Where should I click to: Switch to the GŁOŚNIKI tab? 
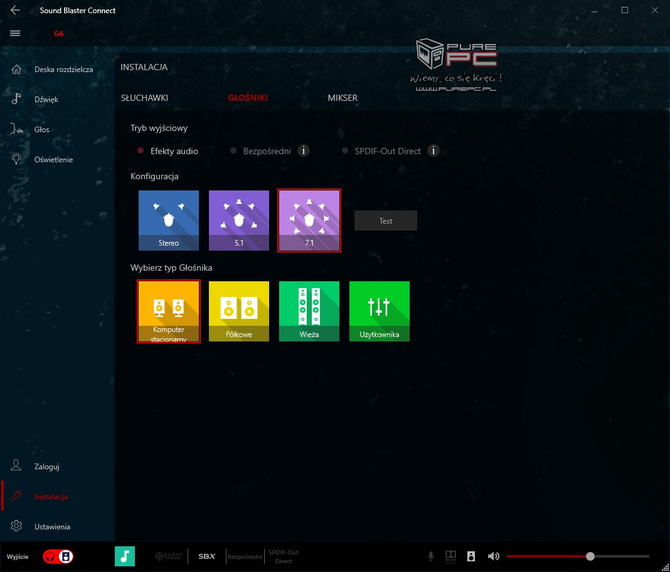(x=248, y=98)
